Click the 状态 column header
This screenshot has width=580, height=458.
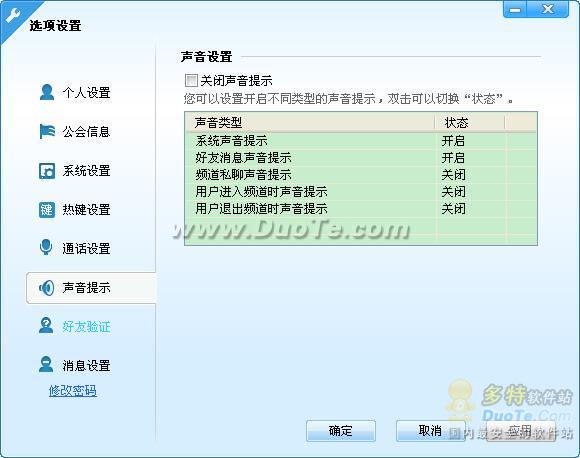pos(470,122)
